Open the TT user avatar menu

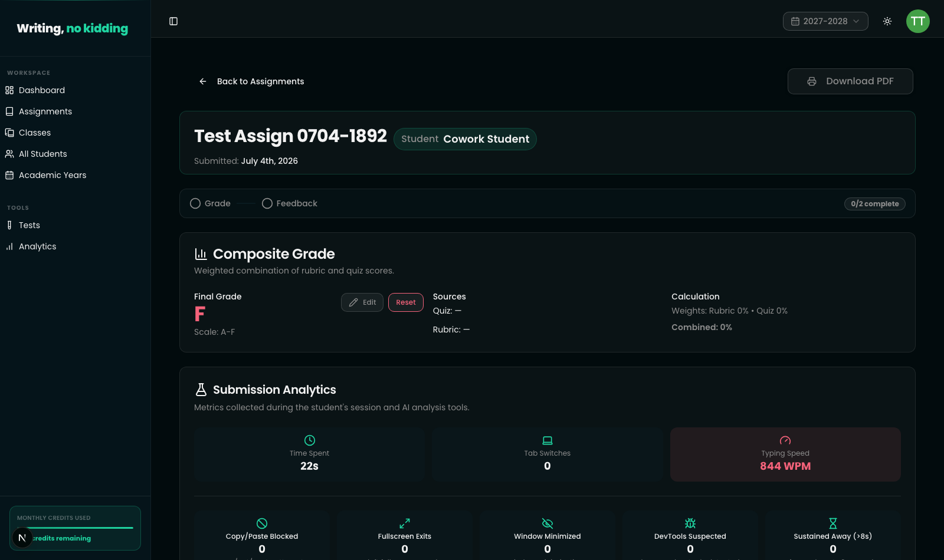click(x=918, y=21)
